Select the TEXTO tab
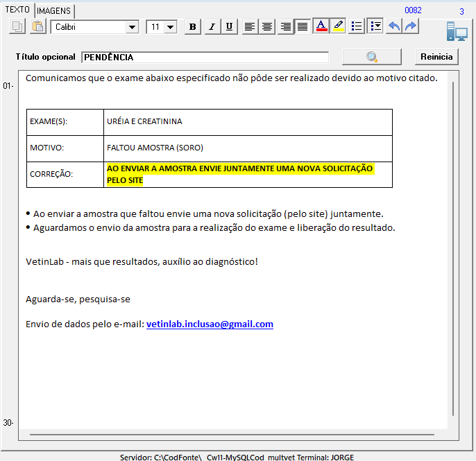The image size is (476, 461). click(17, 10)
